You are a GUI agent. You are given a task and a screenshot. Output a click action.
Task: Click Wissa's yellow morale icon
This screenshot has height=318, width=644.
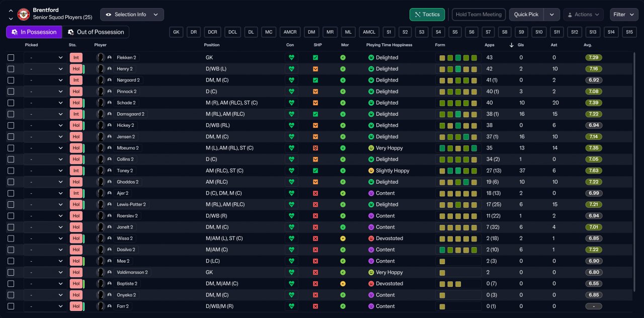coord(343,238)
